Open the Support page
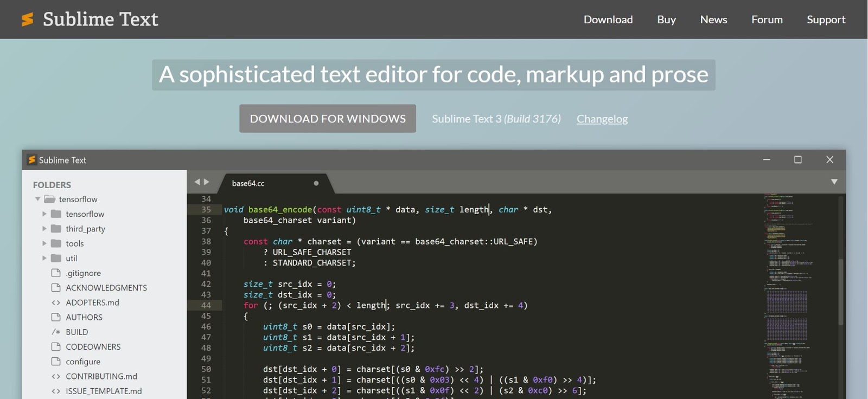 tap(826, 20)
